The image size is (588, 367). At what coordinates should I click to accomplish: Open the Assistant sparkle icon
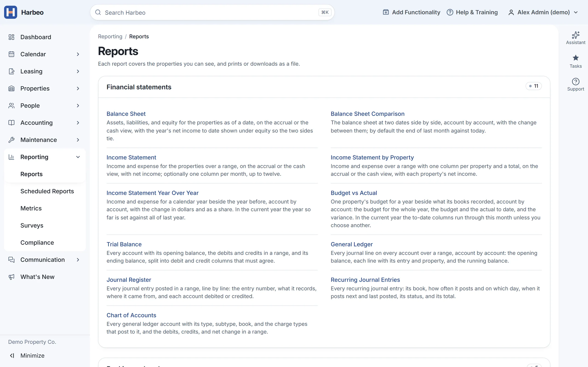(575, 35)
